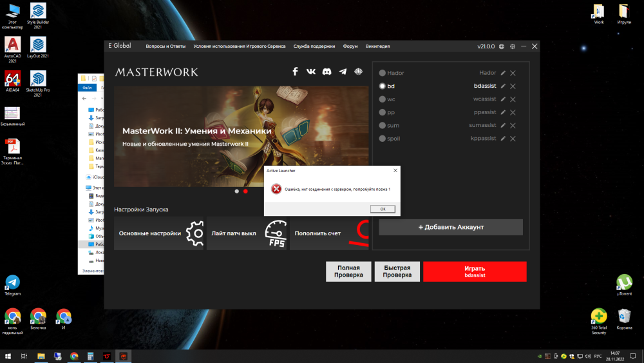This screenshot has width=644, height=363.
Task: Open the Служба поддержки menu item
Action: point(314,46)
